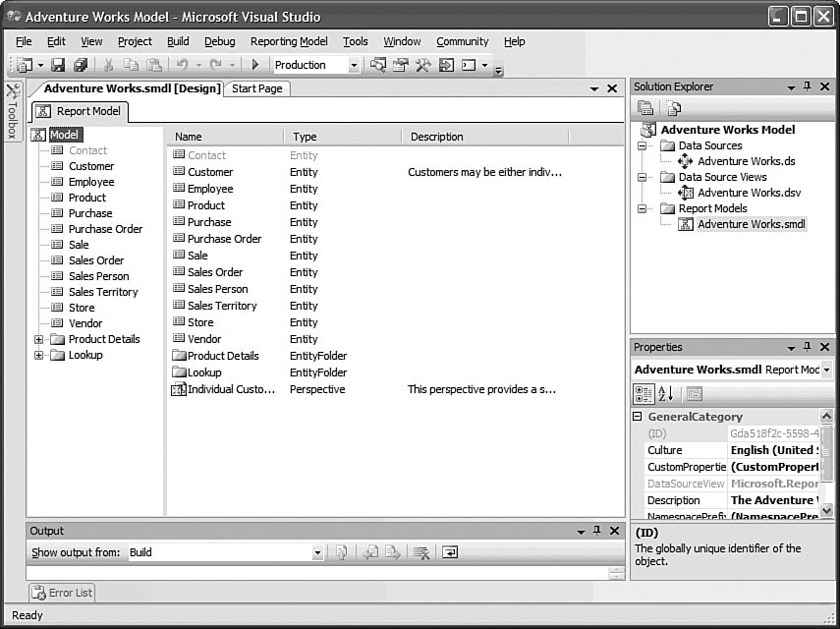
Task: Open the Community menu
Action: [463, 41]
